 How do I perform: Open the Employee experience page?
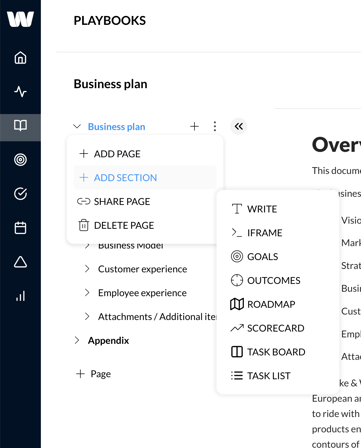(142, 293)
